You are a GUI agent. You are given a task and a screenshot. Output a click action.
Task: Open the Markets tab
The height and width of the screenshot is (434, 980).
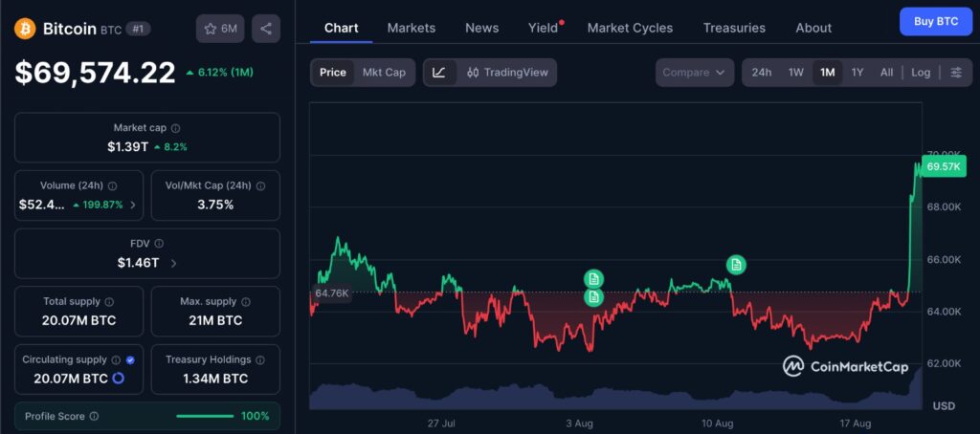pyautogui.click(x=412, y=28)
